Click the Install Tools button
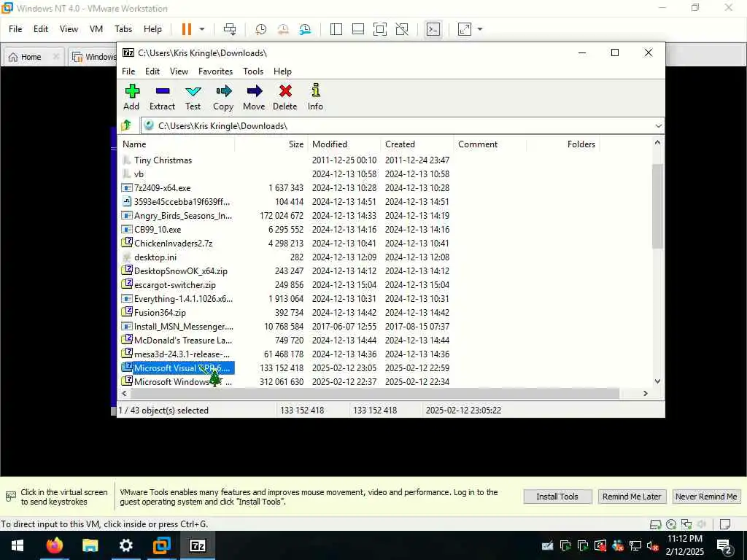The height and width of the screenshot is (560, 747). click(x=557, y=496)
